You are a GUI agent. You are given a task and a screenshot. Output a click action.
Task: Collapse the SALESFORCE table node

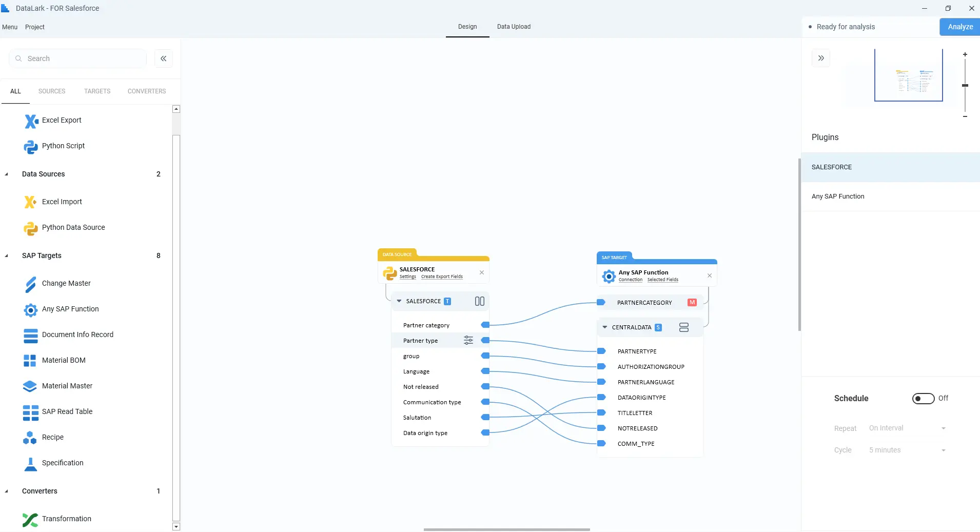[x=399, y=301]
